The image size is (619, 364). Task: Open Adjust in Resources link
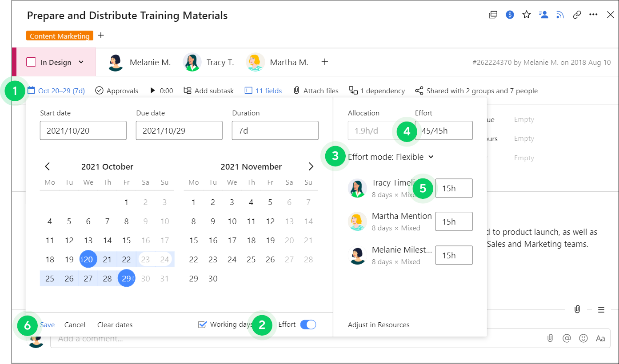(x=379, y=324)
